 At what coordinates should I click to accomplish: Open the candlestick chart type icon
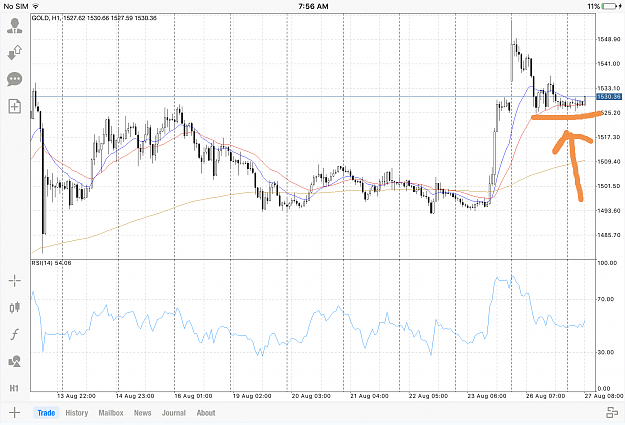pyautogui.click(x=15, y=307)
